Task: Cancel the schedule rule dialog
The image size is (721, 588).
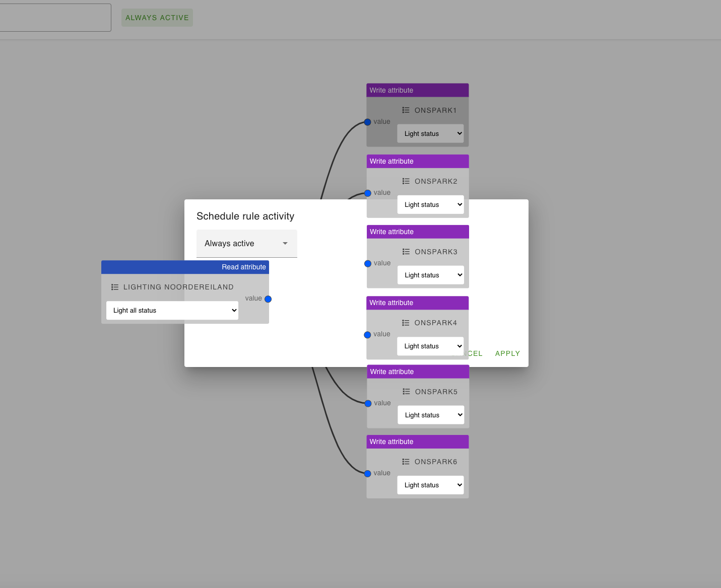Action: point(474,353)
